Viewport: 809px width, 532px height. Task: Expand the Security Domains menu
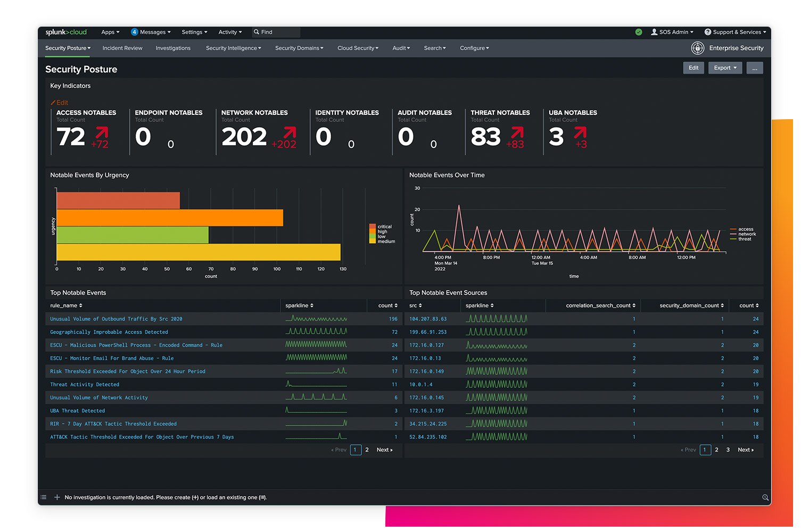299,48
